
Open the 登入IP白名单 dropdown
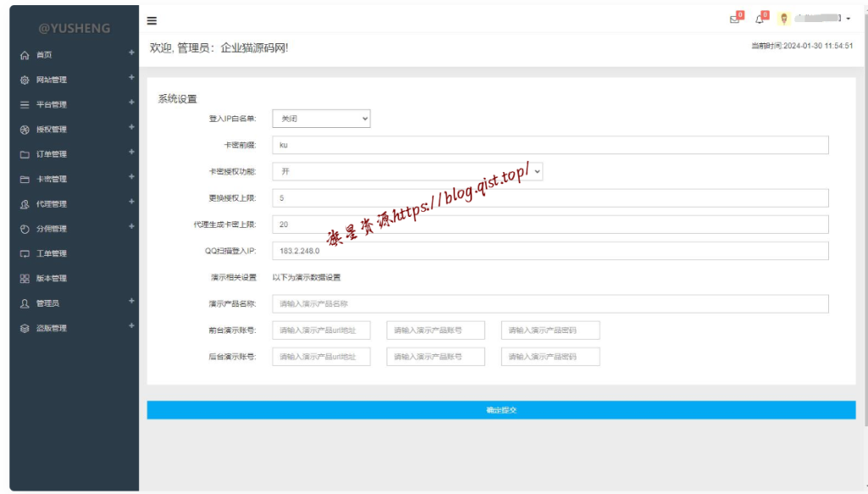(320, 119)
